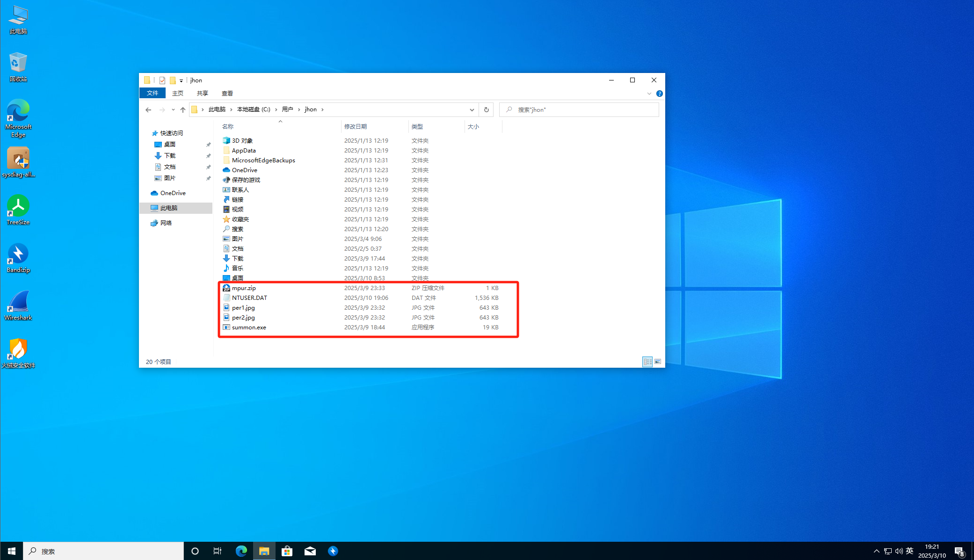Open the recent locations dropdown arrow
974x560 pixels.
pyautogui.click(x=173, y=109)
